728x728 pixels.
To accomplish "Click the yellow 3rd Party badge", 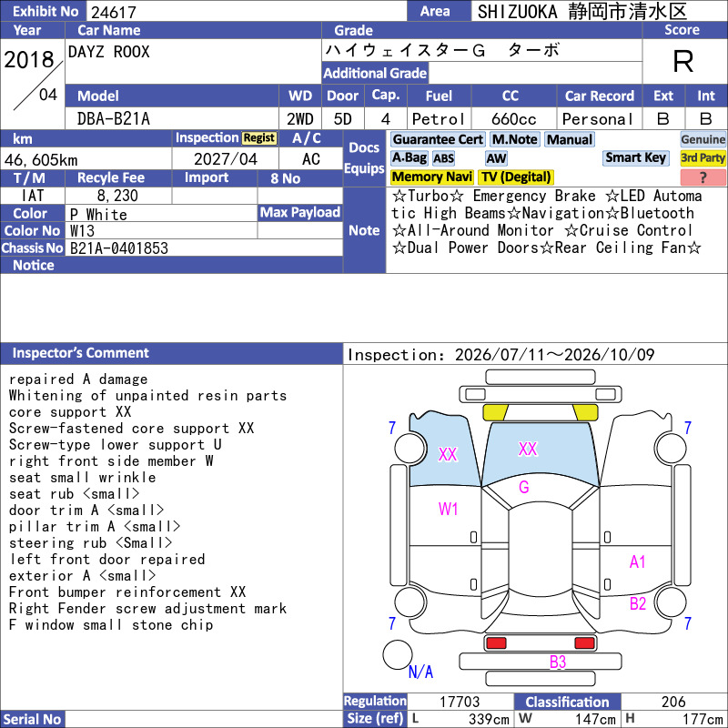I will pyautogui.click(x=703, y=157).
